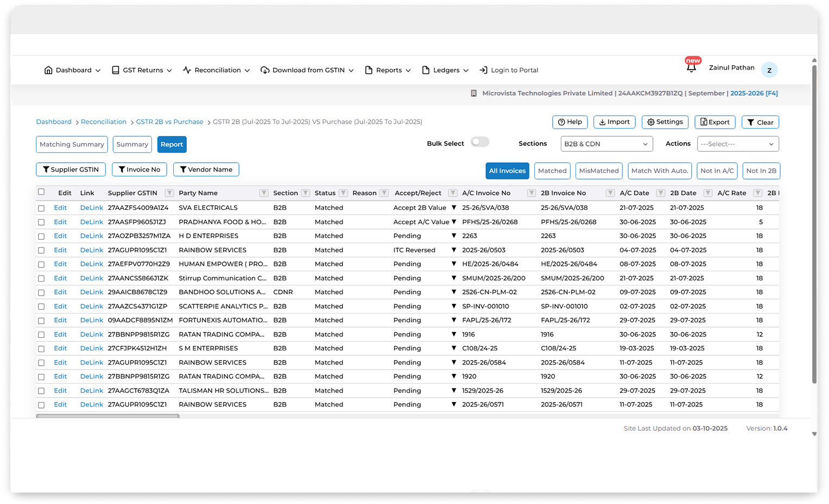Click the Status column filter icon
This screenshot has height=504, width=829.
click(343, 193)
